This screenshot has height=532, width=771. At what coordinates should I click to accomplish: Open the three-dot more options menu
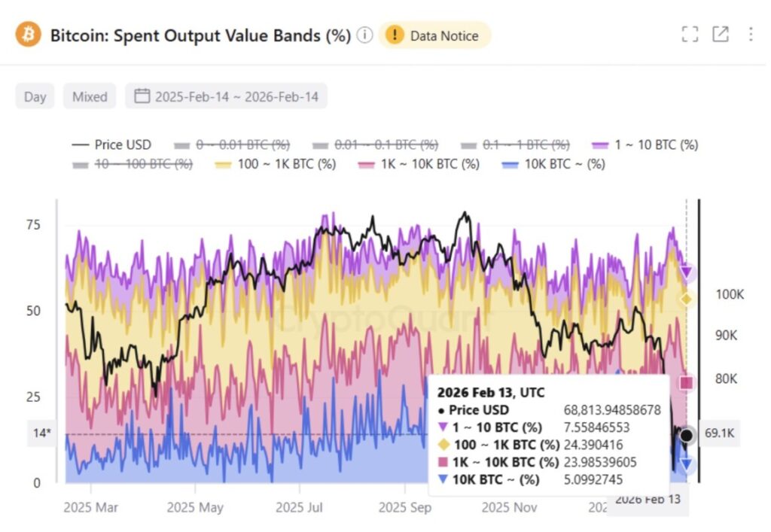(x=751, y=34)
